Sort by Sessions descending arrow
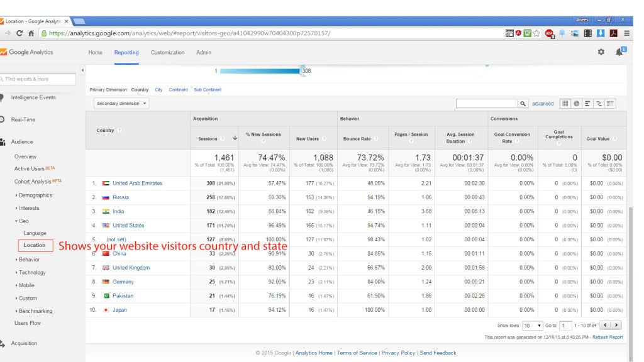 pyautogui.click(x=235, y=138)
